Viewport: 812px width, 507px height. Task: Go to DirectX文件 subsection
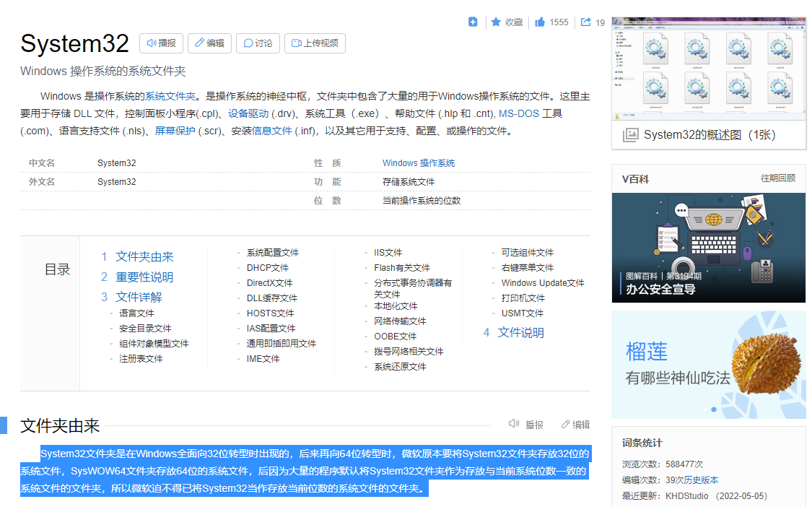pyautogui.click(x=270, y=282)
